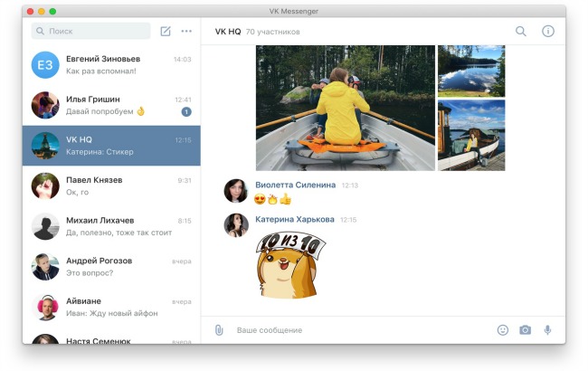This screenshot has width=588, height=371.
Task: Select the Павел Князев conversation
Action: [111, 186]
